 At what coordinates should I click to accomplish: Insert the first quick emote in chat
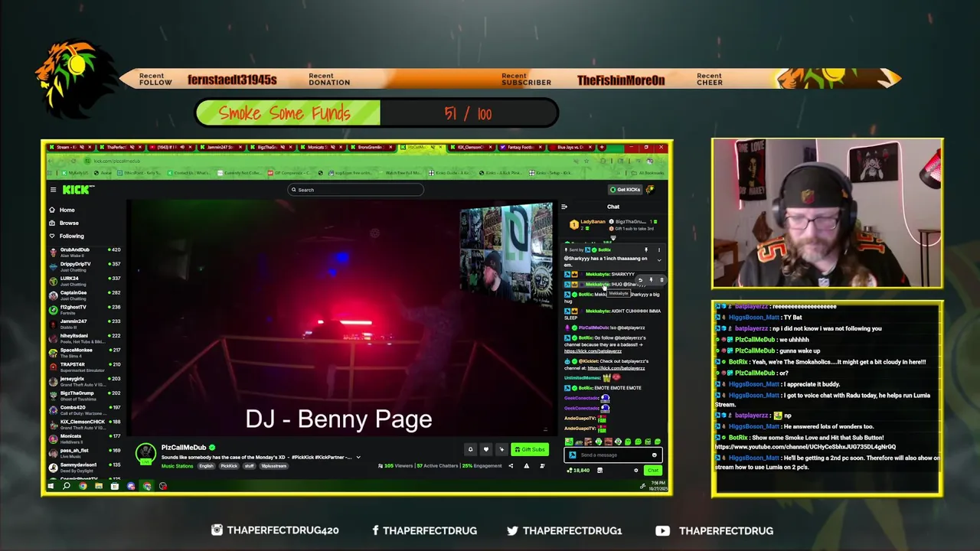[x=568, y=442]
